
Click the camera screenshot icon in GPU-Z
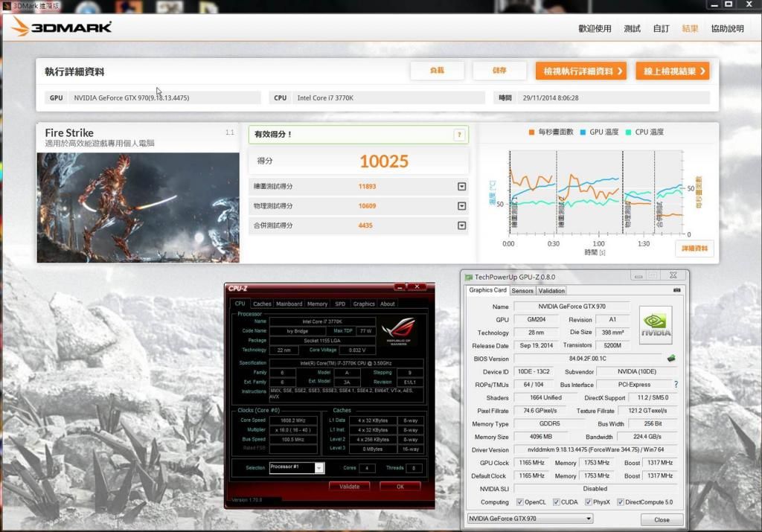[x=677, y=290]
